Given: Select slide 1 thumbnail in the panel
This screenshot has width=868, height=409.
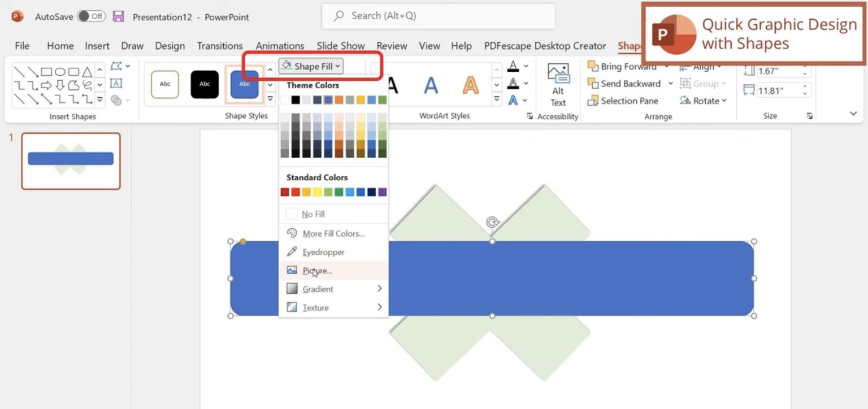Looking at the screenshot, I should coord(70,160).
